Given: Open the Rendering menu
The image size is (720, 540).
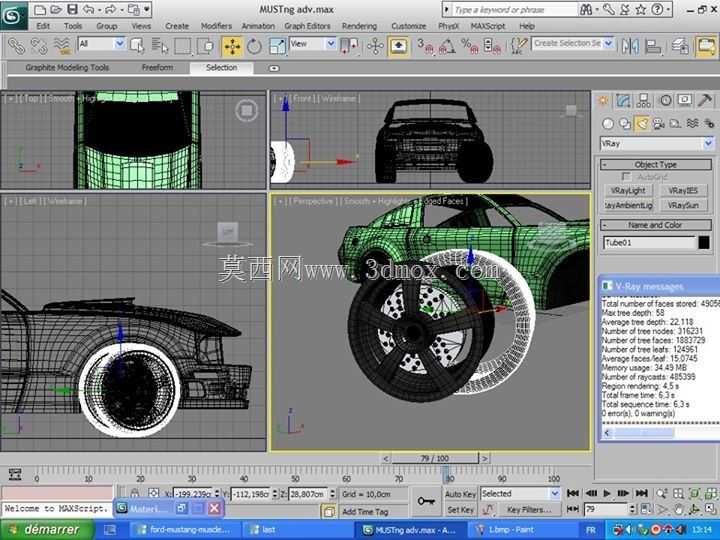Looking at the screenshot, I should [359, 26].
